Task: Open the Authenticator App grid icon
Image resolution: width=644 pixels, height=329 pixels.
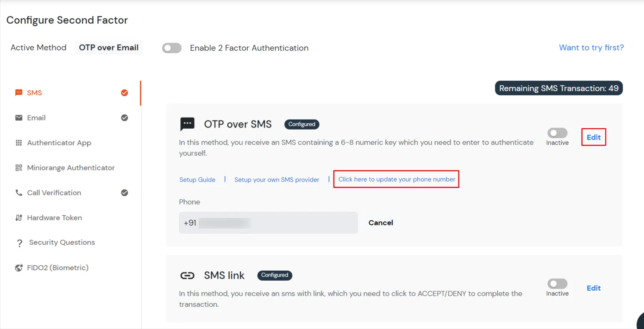Action: coord(19,142)
